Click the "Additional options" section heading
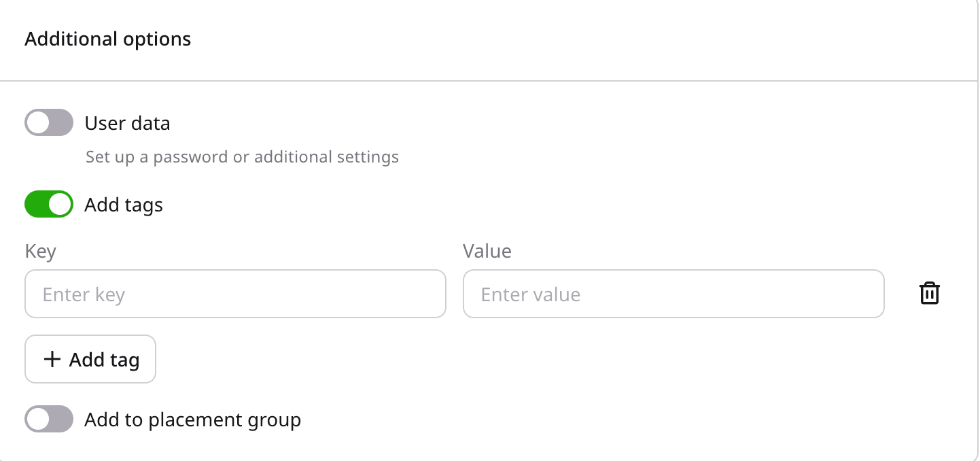 point(108,39)
